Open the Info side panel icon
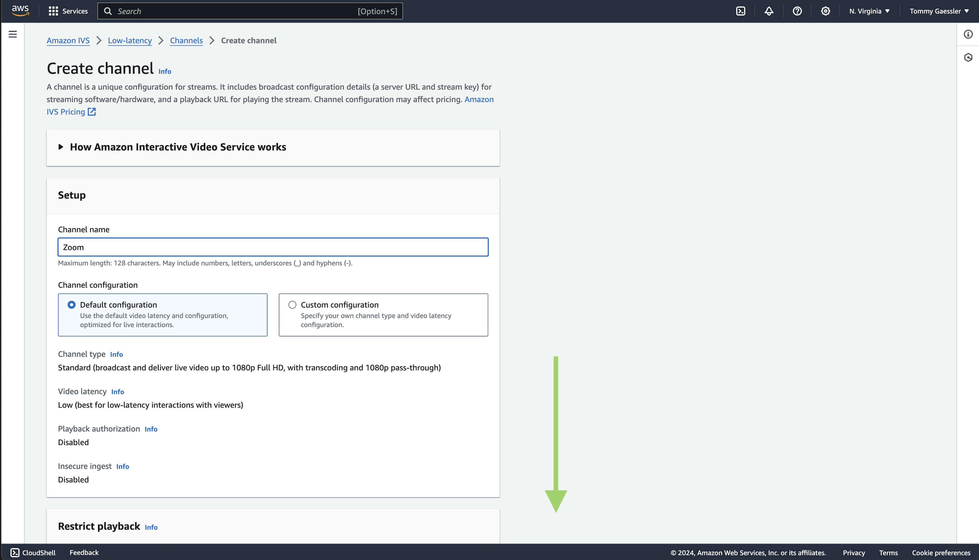 point(968,34)
